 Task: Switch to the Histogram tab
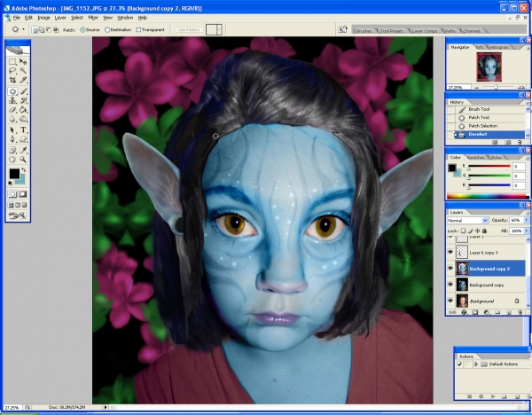tap(498, 47)
